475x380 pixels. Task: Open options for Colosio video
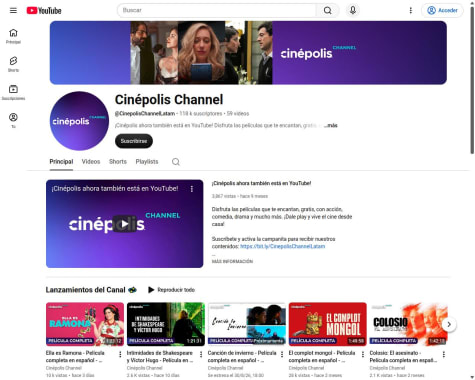point(444,354)
